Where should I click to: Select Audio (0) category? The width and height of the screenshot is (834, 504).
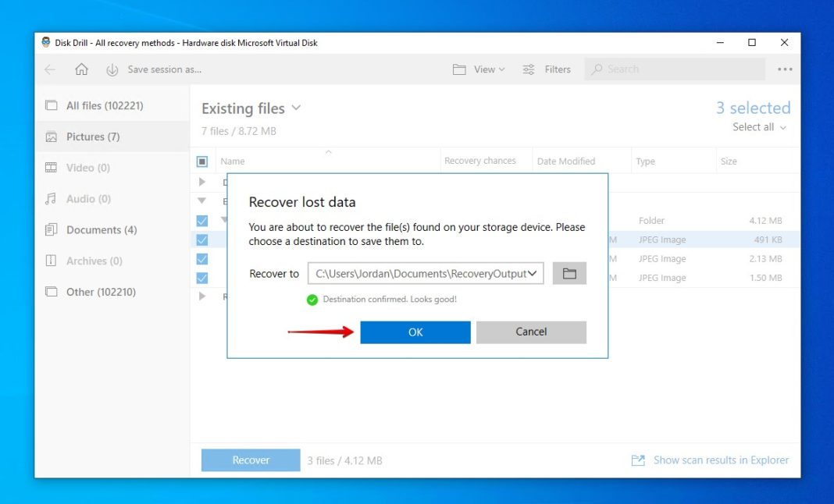[112, 199]
